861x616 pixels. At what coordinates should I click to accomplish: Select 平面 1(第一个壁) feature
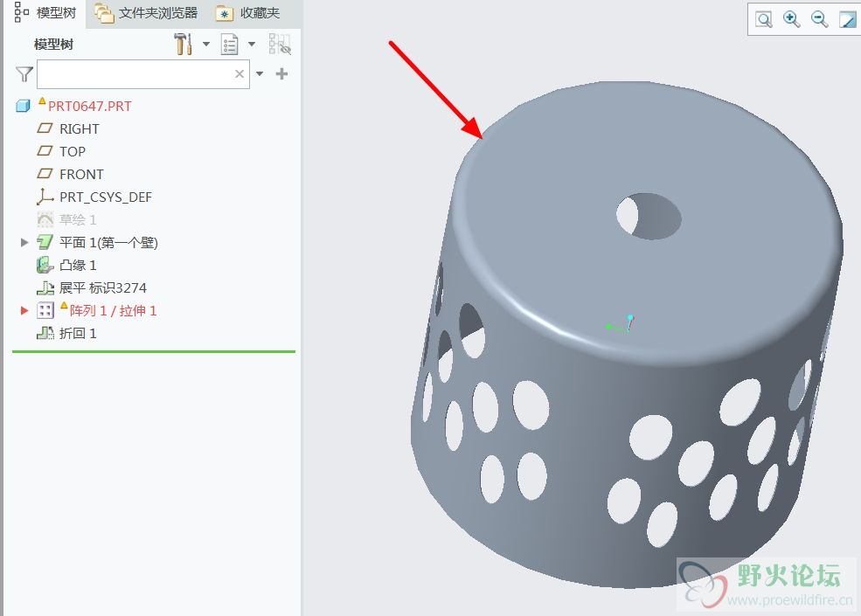pyautogui.click(x=108, y=243)
